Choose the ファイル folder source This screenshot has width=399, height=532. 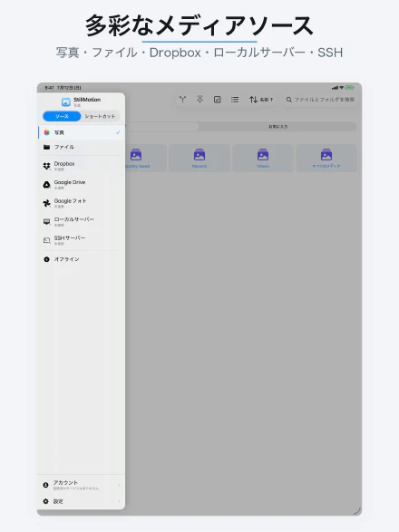pos(81,147)
